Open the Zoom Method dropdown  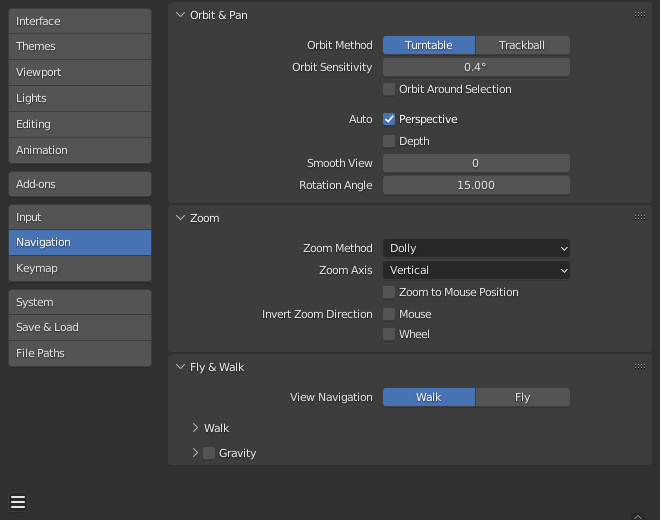click(476, 248)
